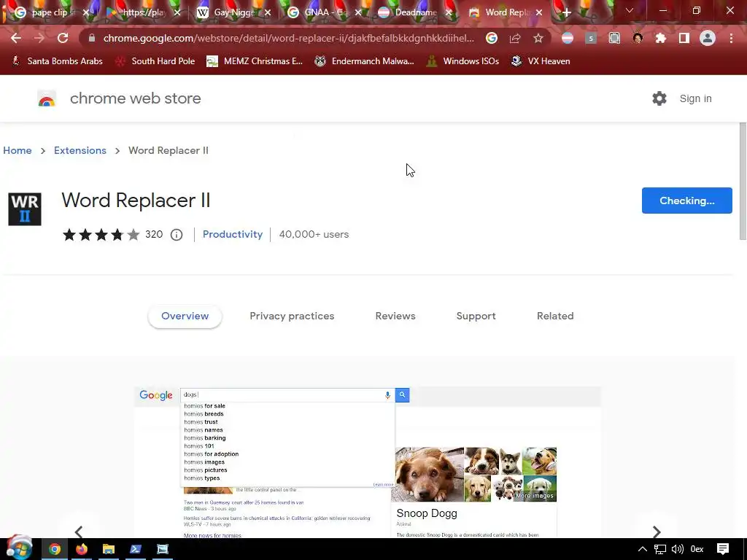Screen dimensions: 747x560
Task: Go back using the browser back arrow
Action: pyautogui.click(x=16, y=38)
